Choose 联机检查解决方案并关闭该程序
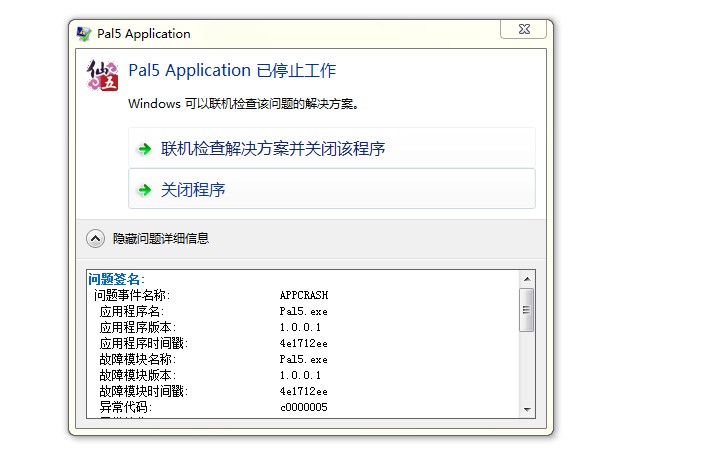 (332, 148)
